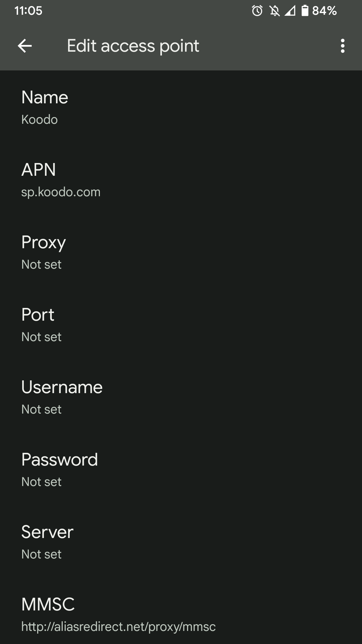Tap the Edit access point title

tap(133, 46)
